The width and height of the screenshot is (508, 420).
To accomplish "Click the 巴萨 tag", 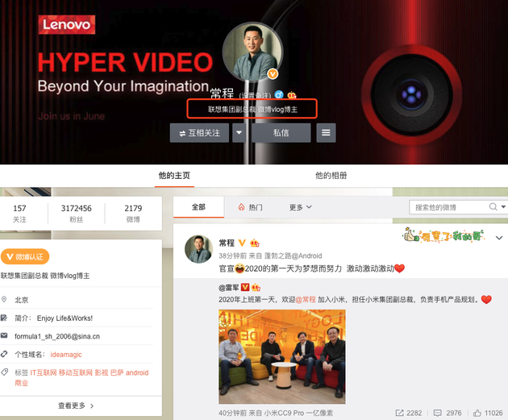I will pyautogui.click(x=117, y=372).
